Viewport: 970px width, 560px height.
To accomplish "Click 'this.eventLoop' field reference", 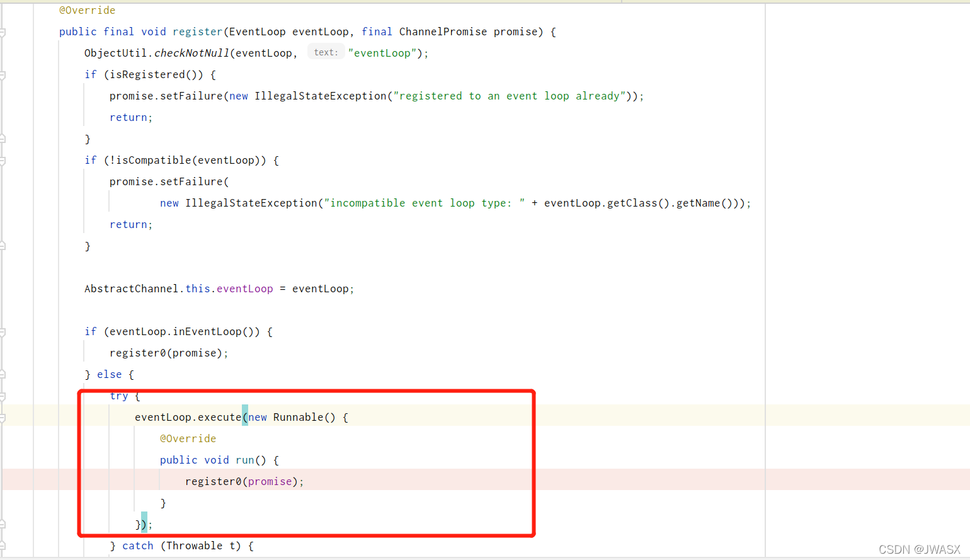I will (x=229, y=289).
